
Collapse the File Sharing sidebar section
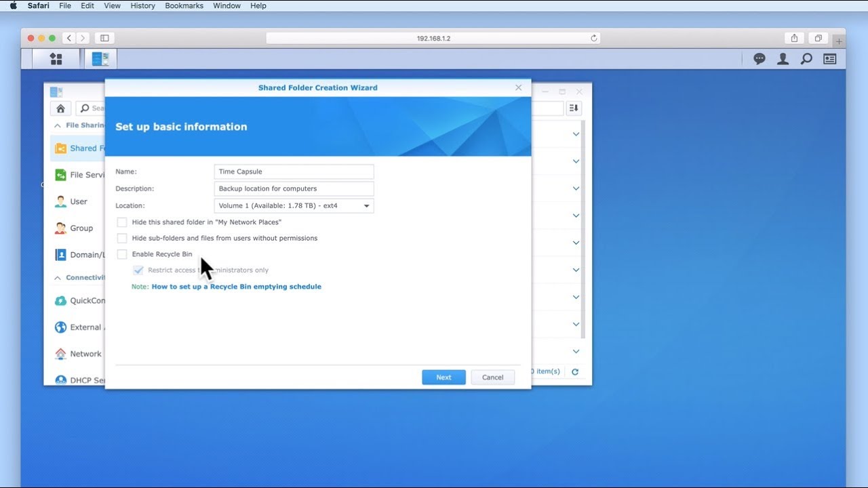(57, 125)
